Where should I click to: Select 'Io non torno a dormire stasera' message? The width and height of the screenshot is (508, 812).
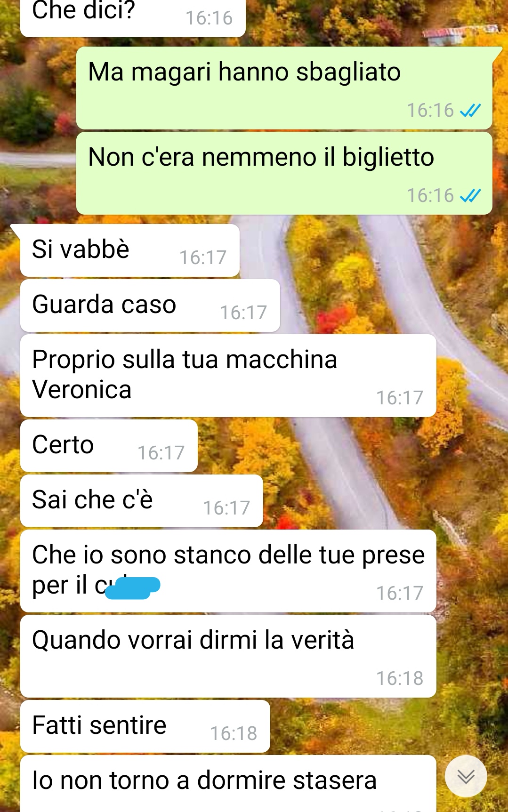click(228, 784)
